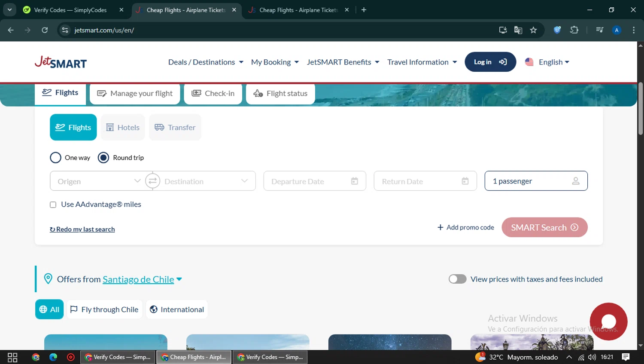Change the Santiago de Chile offers city
The height and width of the screenshot is (364, 644).
point(142,279)
